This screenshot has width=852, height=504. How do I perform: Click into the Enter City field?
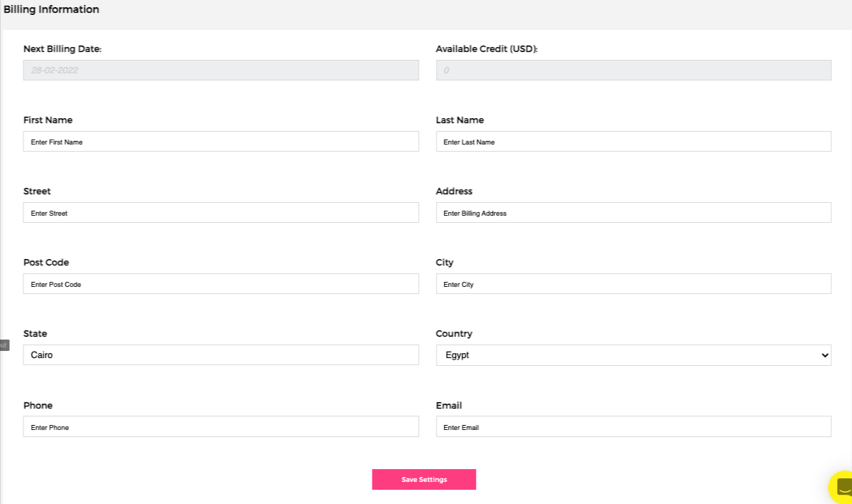(633, 284)
